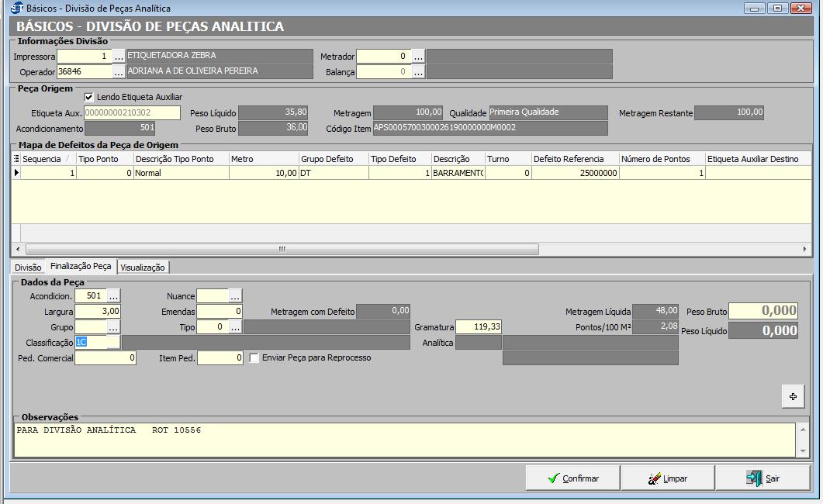The image size is (823, 504).
Task: Click the Confirmar button
Action: [x=572, y=478]
